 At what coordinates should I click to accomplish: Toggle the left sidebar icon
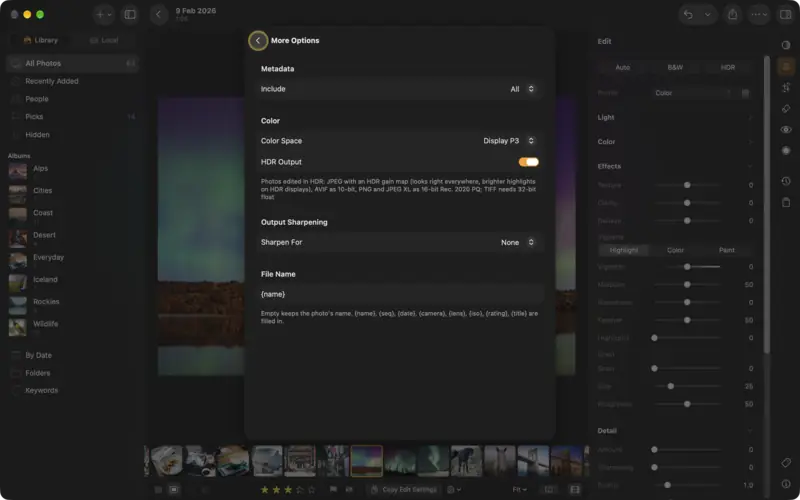tap(130, 14)
